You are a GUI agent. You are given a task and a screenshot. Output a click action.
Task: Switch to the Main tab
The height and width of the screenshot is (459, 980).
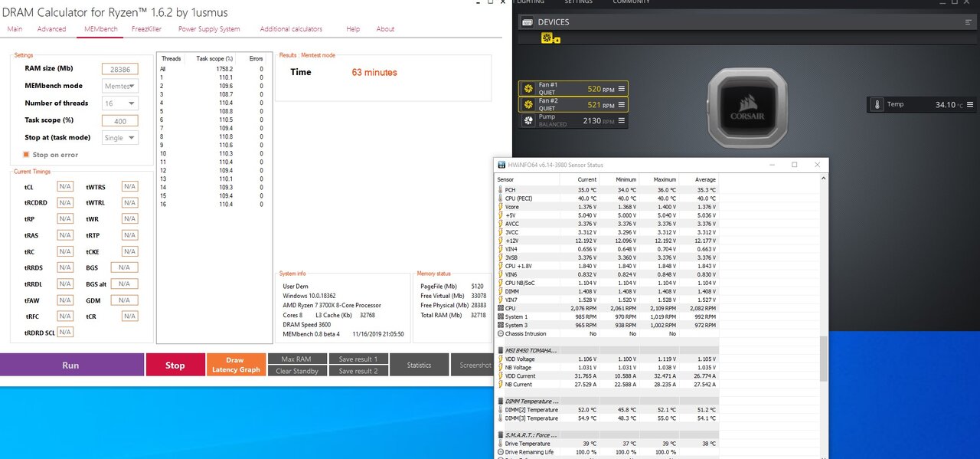click(15, 29)
